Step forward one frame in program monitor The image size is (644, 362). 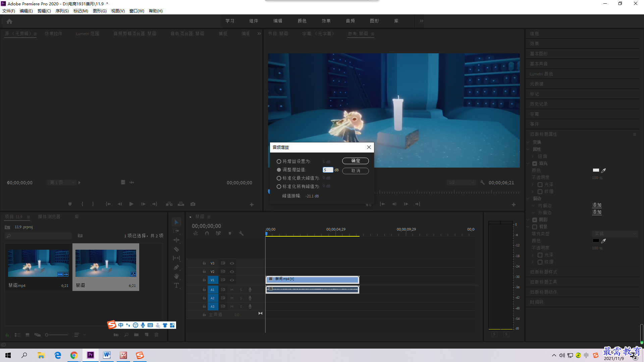point(406,204)
